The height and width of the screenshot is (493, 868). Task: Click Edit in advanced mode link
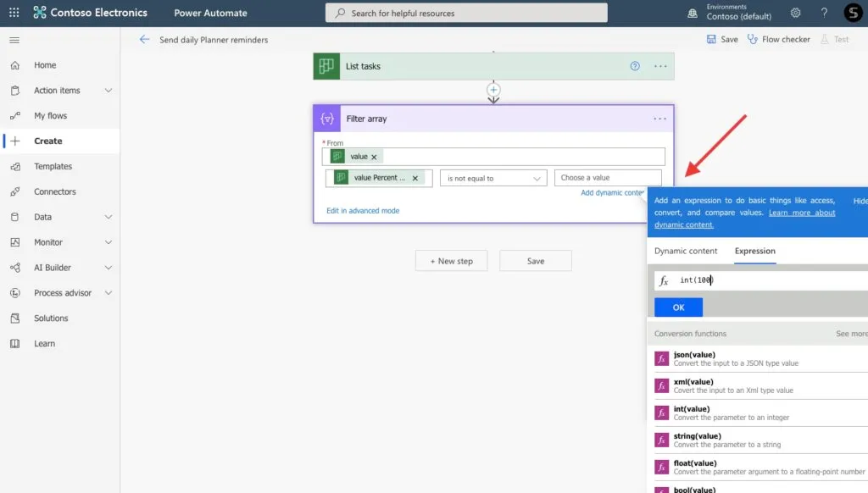pos(363,211)
